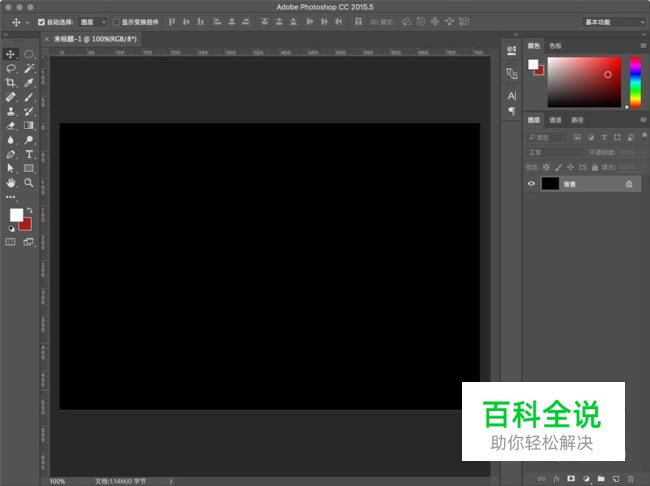Screen dimensions: 650x486
Task: Open the 图层 auto-select target dropdown
Action: click(x=93, y=21)
